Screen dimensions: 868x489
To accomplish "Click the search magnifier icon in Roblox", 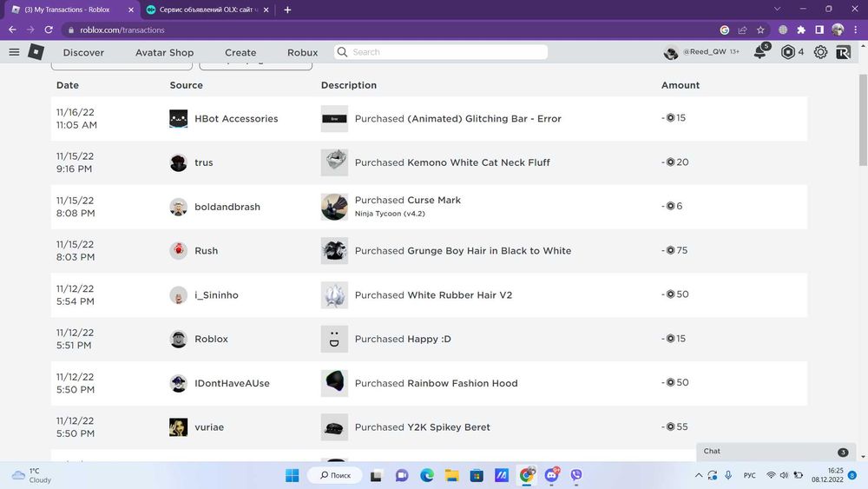I will [x=343, y=52].
